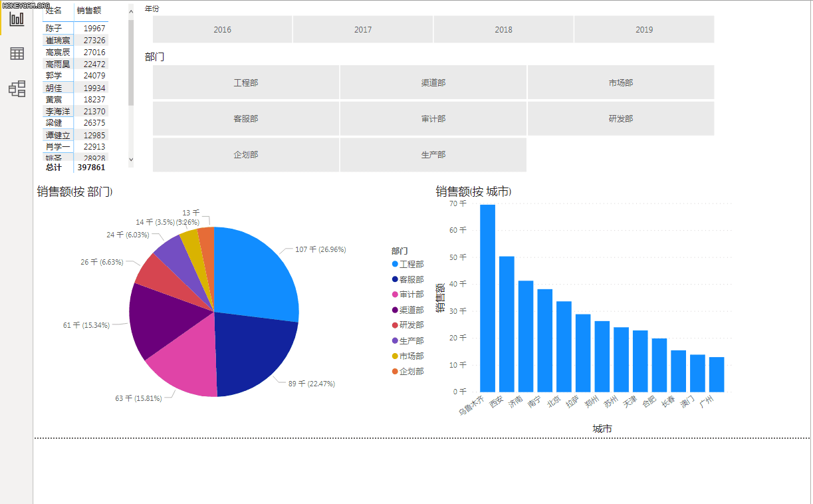The height and width of the screenshot is (504, 813).
Task: Click the 天津 bar in city chart
Action: tap(640, 361)
